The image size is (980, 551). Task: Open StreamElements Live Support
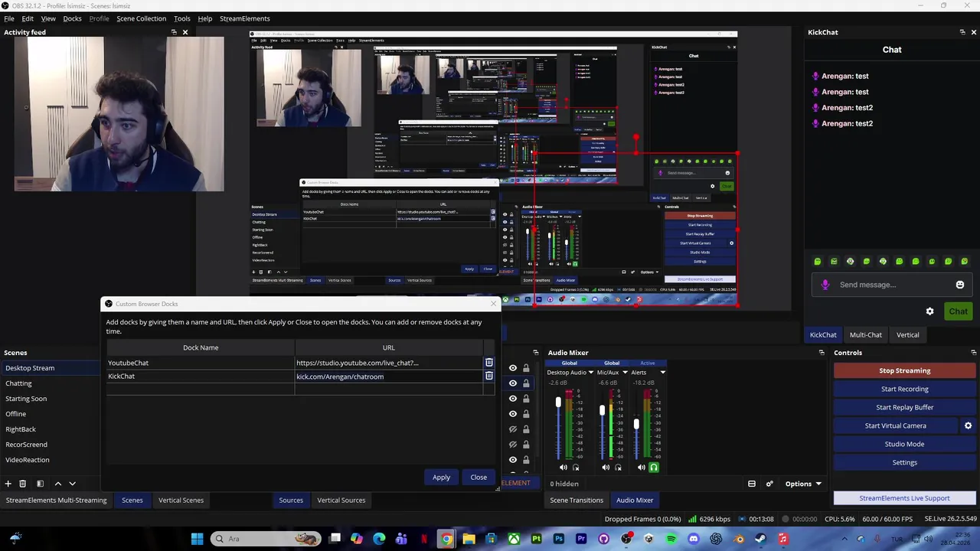click(904, 498)
